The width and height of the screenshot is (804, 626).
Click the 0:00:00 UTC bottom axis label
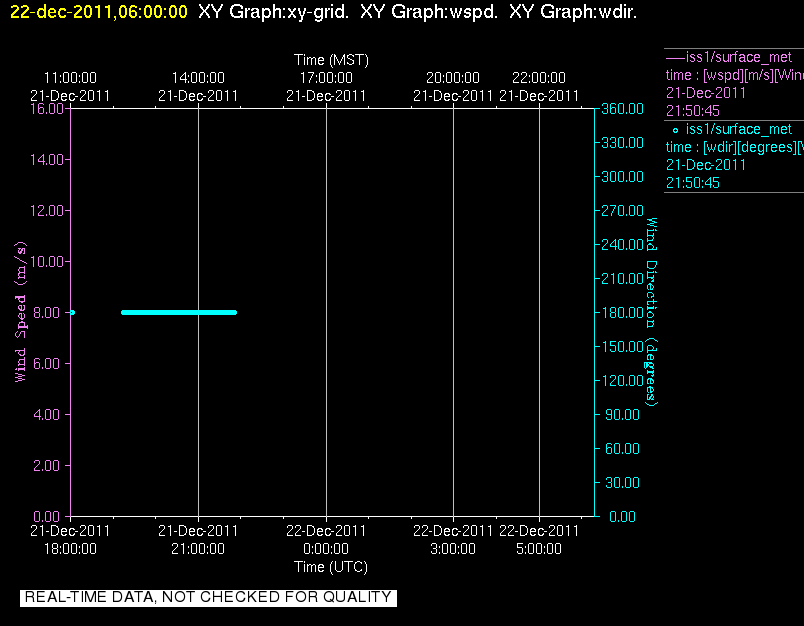326,549
